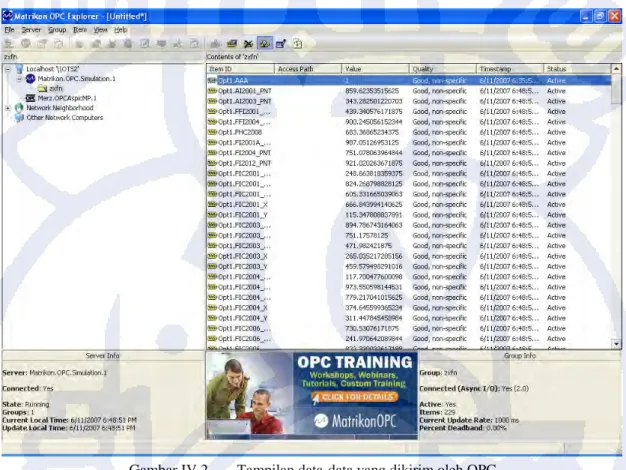Viewport: 626px width, 470px height.
Task: Select the Opt1.AAA item row
Action: coord(409,81)
